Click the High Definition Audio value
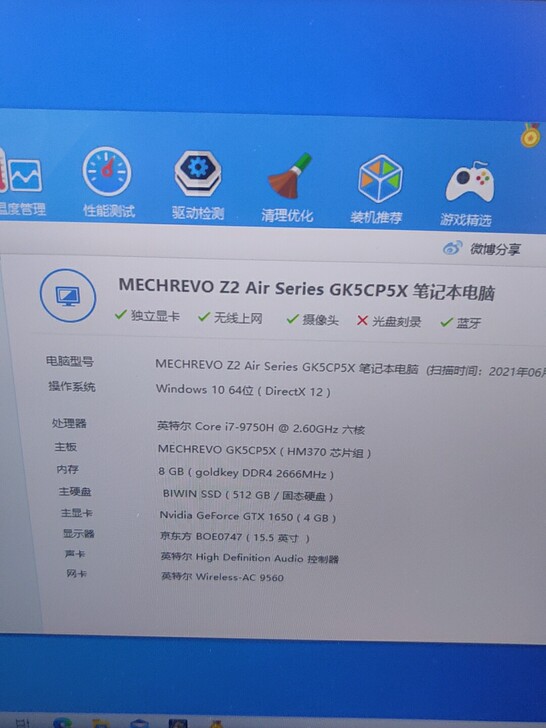The image size is (546, 728). [x=250, y=558]
